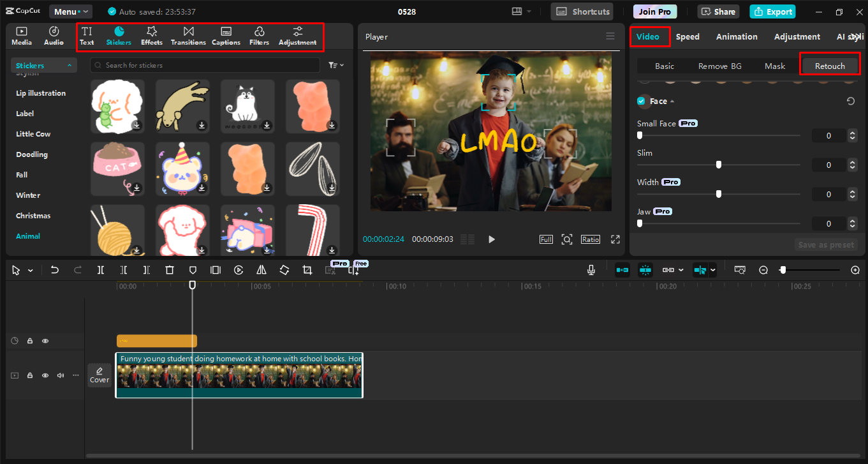The height and width of the screenshot is (464, 868).
Task: Reset the Face retouch settings
Action: (x=851, y=101)
